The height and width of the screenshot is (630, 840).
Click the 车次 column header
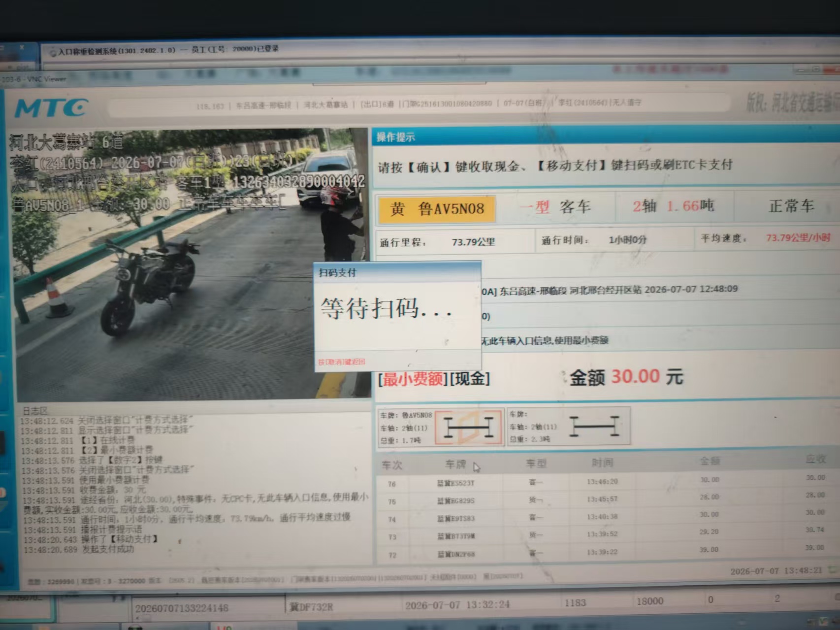pos(392,465)
